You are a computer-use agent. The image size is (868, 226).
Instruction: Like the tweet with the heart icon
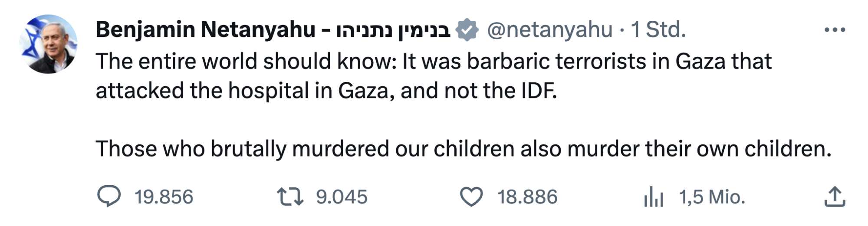click(x=471, y=197)
